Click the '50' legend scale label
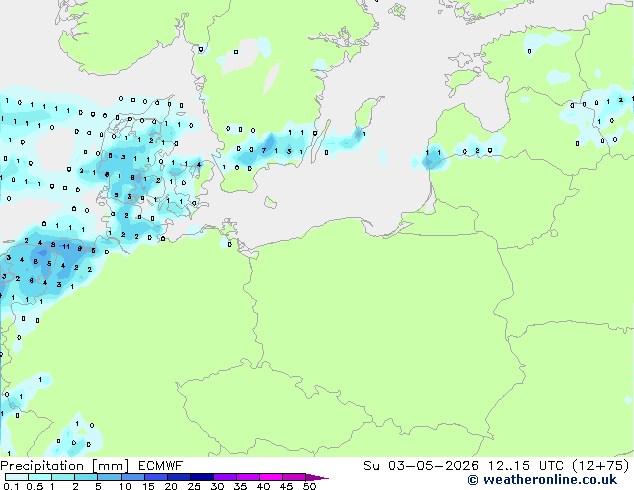The image size is (634, 490). point(310,486)
